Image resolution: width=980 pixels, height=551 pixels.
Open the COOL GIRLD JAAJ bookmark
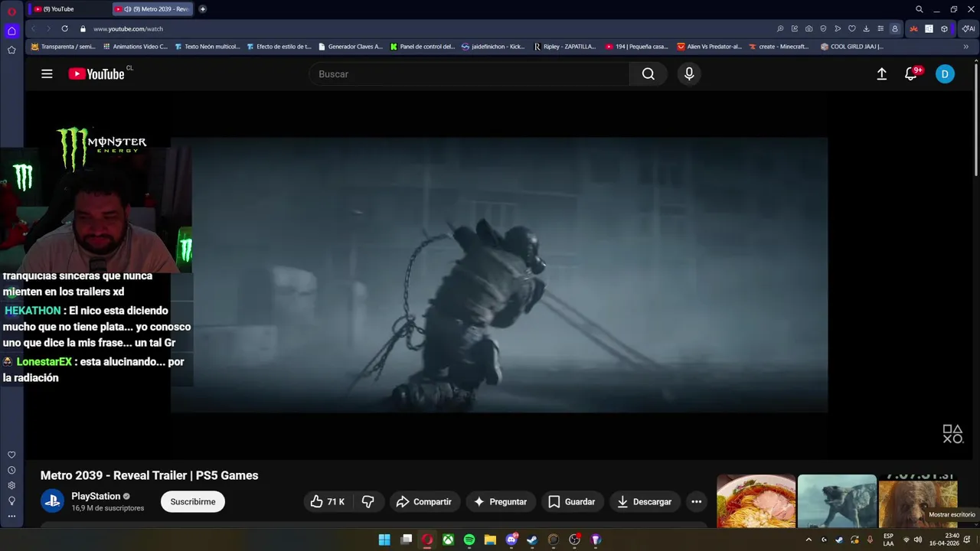851,47
